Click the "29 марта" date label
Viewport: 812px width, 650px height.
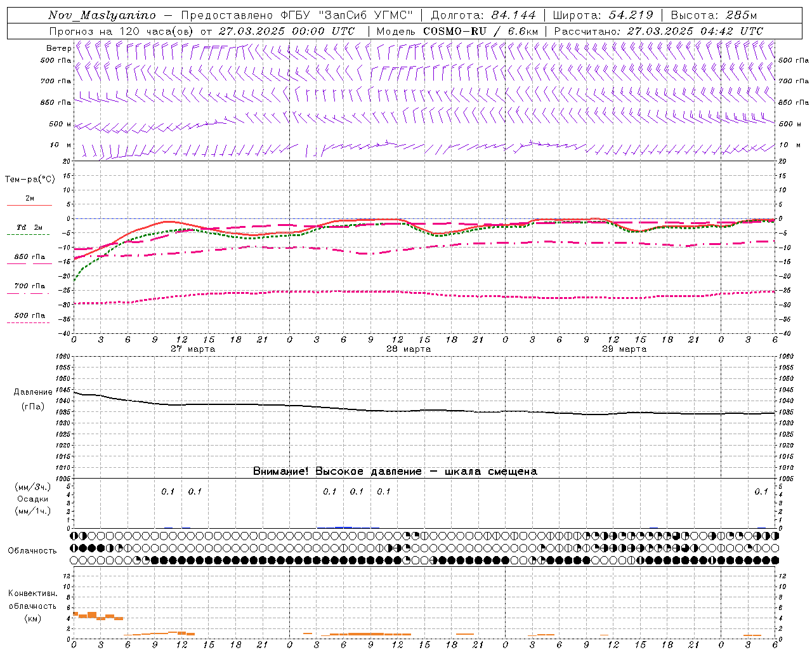624,349
